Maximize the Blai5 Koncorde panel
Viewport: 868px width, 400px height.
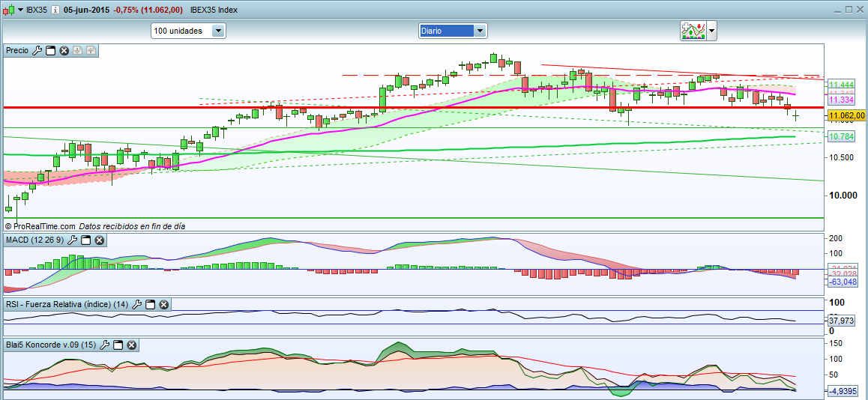click(118, 345)
